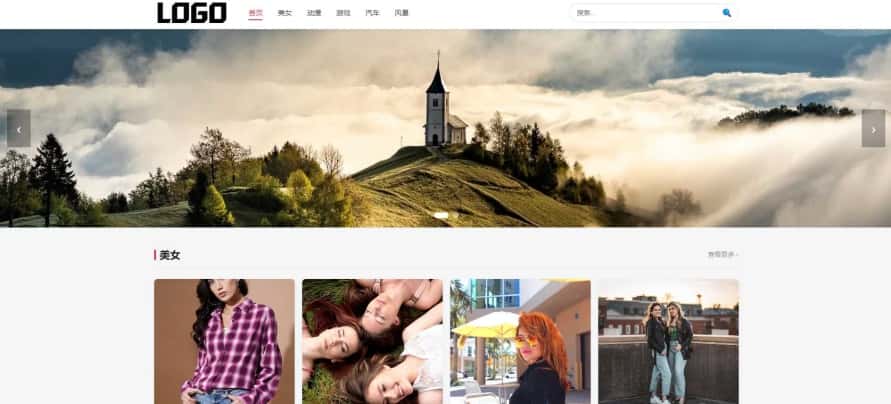Screen dimensions: 891x404
Task: Open the 动漫 navigation item
Action: coord(314,13)
